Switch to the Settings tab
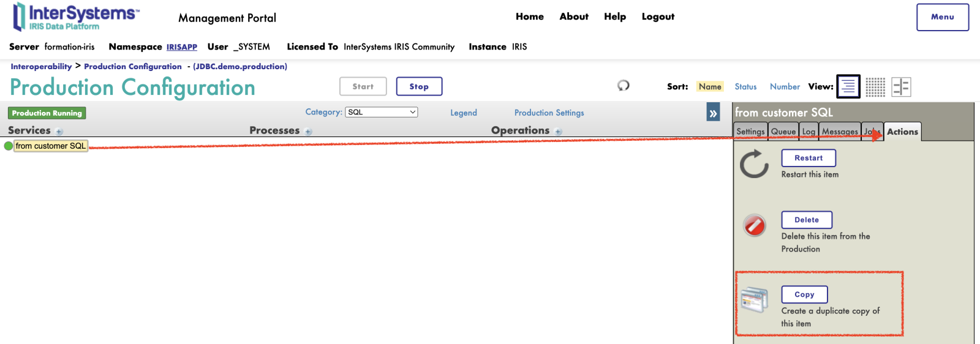 (x=750, y=132)
